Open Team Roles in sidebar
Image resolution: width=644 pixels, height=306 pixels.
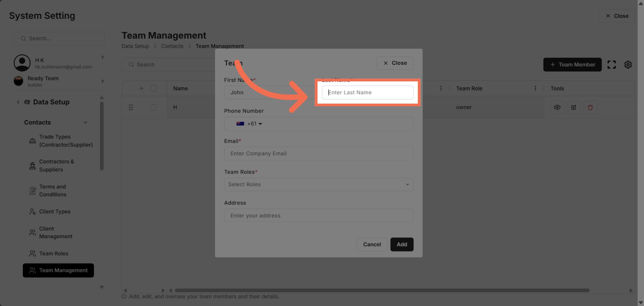point(54,253)
